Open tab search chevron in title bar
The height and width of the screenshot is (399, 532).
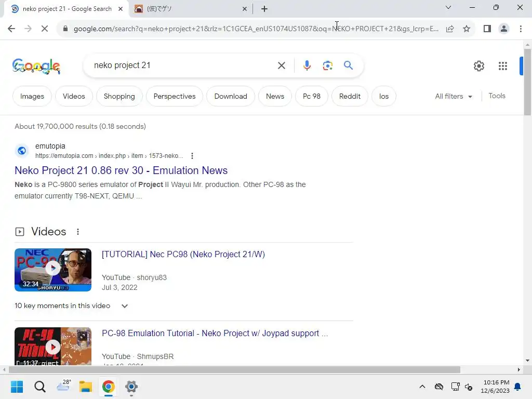point(448,7)
